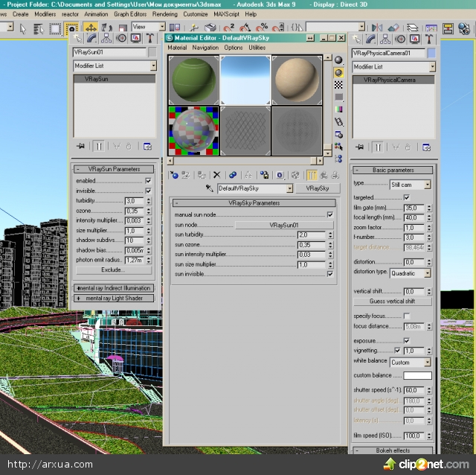Image resolution: width=476 pixels, height=475 pixels.
Task: Activate the Select and Move tool
Action: [91, 28]
